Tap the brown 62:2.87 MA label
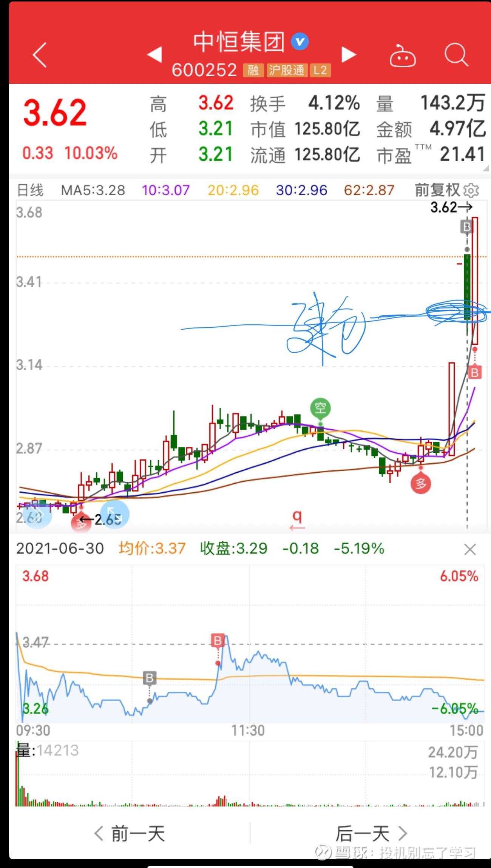This screenshot has height=868, width=491. point(369,190)
